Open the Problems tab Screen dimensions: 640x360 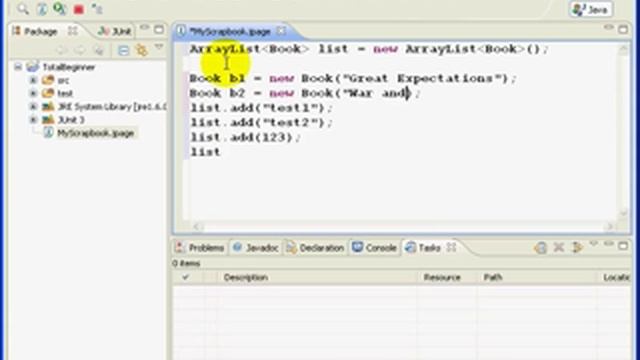[x=200, y=248]
